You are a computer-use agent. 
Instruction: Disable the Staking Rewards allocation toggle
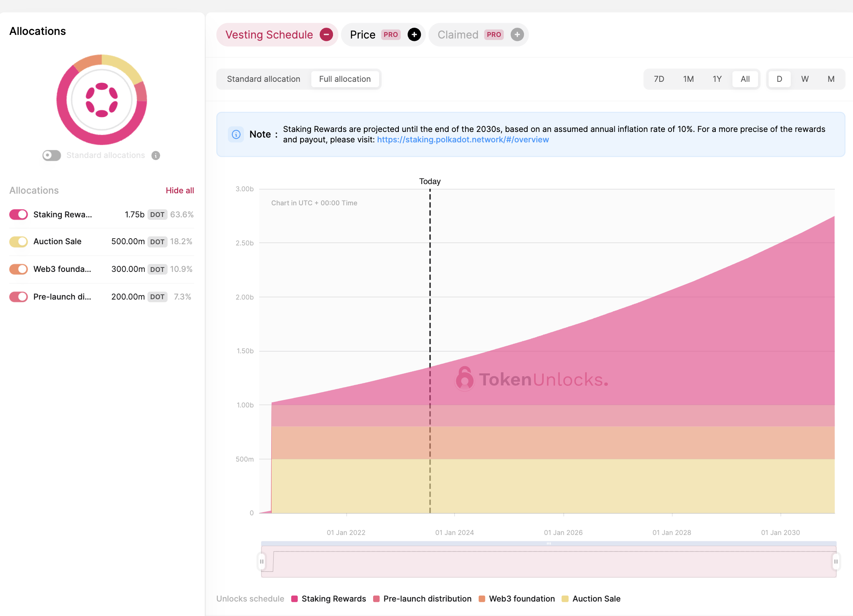click(x=18, y=215)
